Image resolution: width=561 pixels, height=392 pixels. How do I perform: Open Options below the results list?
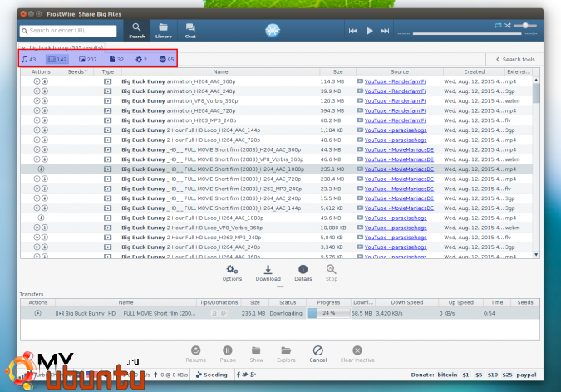(232, 273)
